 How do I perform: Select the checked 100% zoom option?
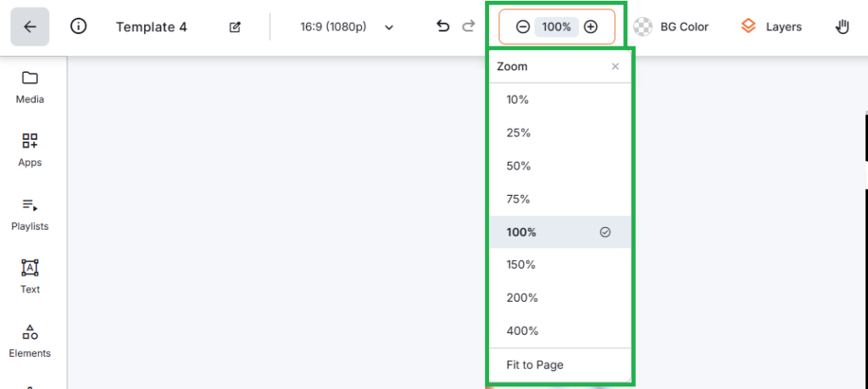pyautogui.click(x=560, y=232)
